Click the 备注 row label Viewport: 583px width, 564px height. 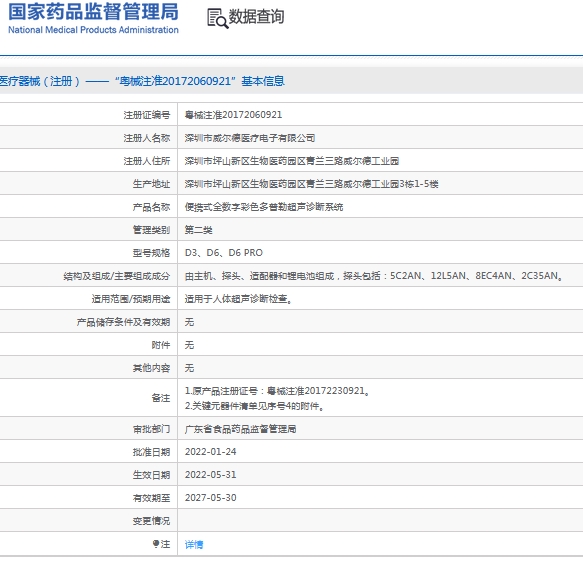coord(161,398)
